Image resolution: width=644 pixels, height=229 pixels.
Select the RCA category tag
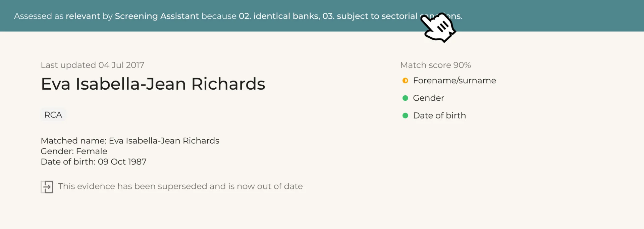click(53, 115)
